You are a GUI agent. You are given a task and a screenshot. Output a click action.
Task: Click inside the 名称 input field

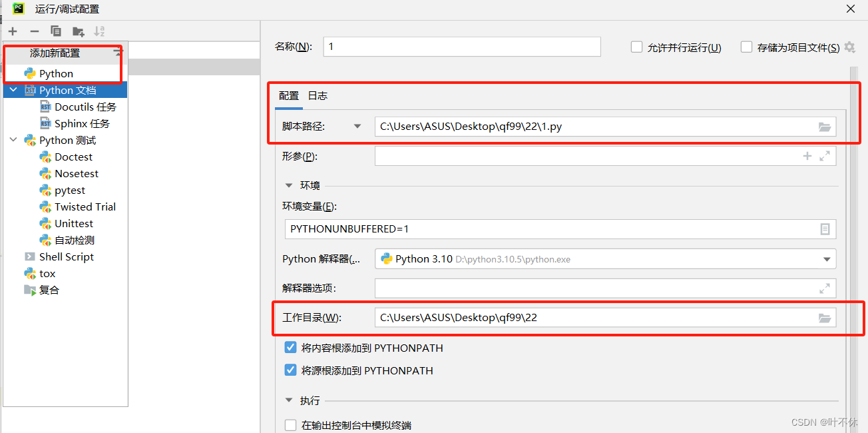[x=462, y=47]
